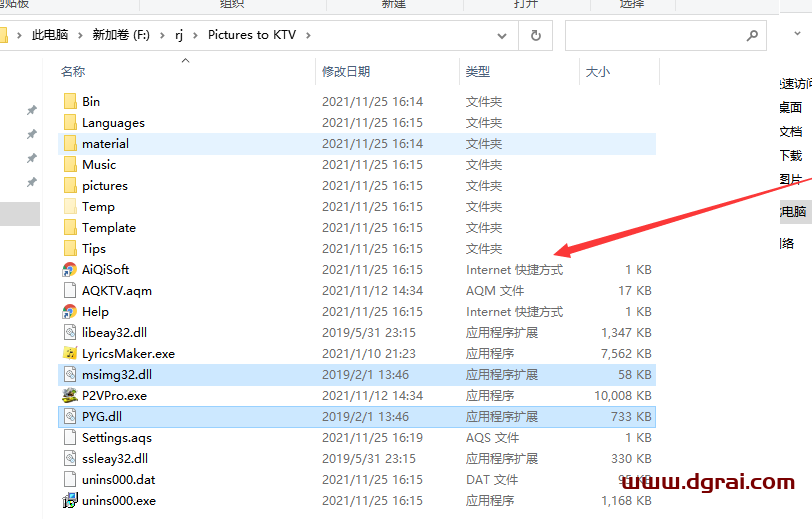The image size is (812, 519).
Task: Select the P2VPro.exe file name
Action: 114,396
